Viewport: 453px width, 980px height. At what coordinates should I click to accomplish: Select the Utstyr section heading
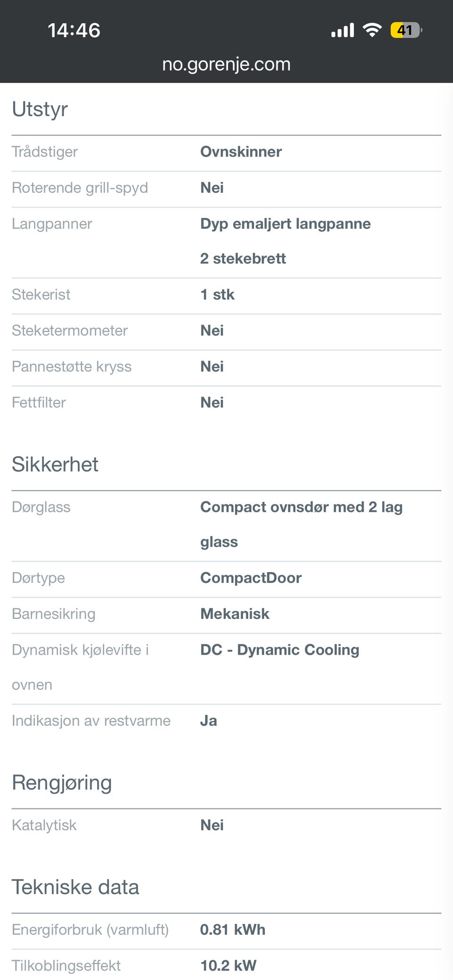pyautogui.click(x=40, y=109)
